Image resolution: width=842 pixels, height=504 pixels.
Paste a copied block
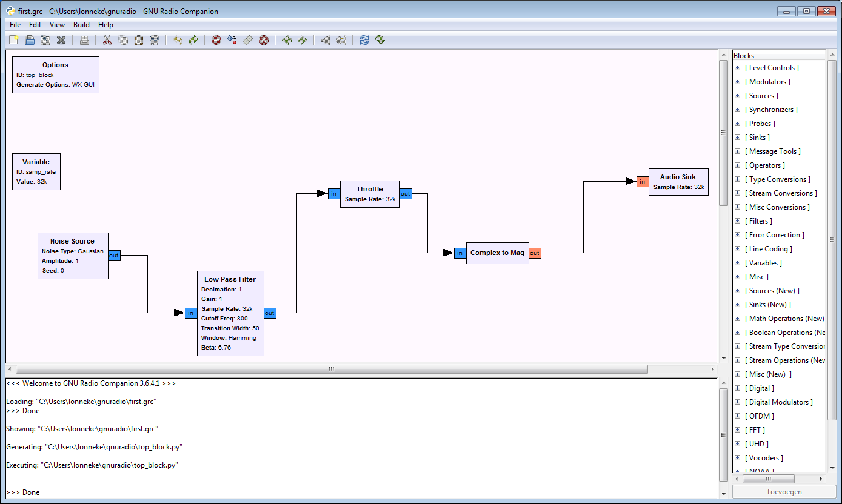[138, 40]
